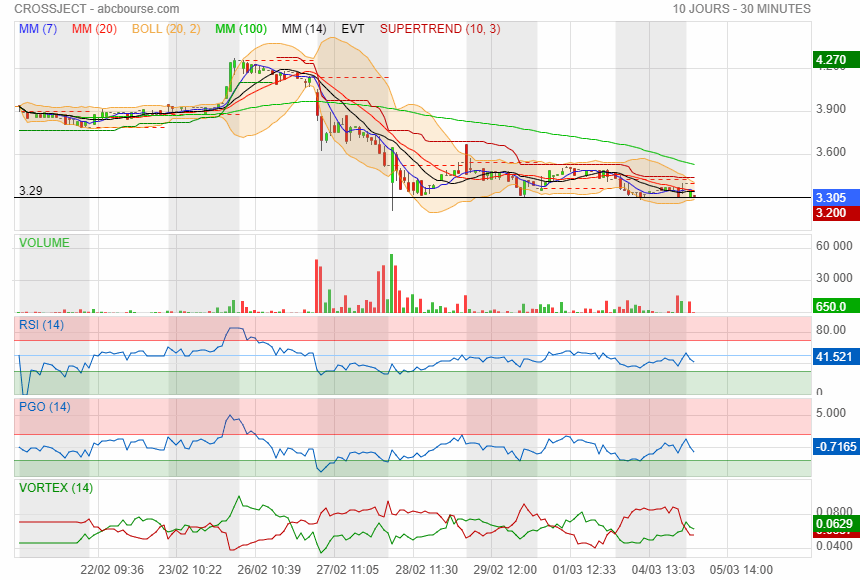Click the 5.000 PGO axis label
This screenshot has width=860, height=580.
pyautogui.click(x=831, y=413)
